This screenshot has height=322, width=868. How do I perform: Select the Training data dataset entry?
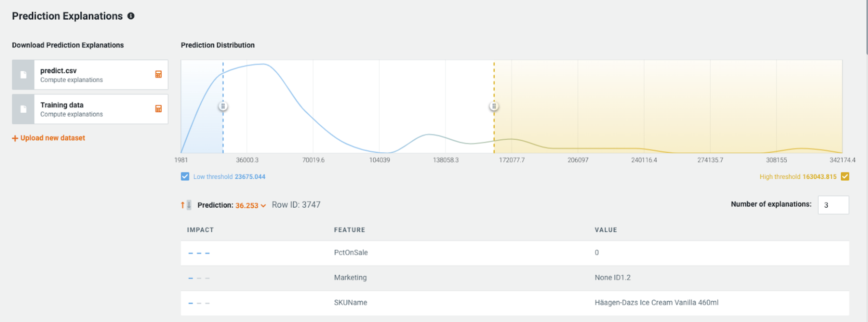(x=94, y=109)
